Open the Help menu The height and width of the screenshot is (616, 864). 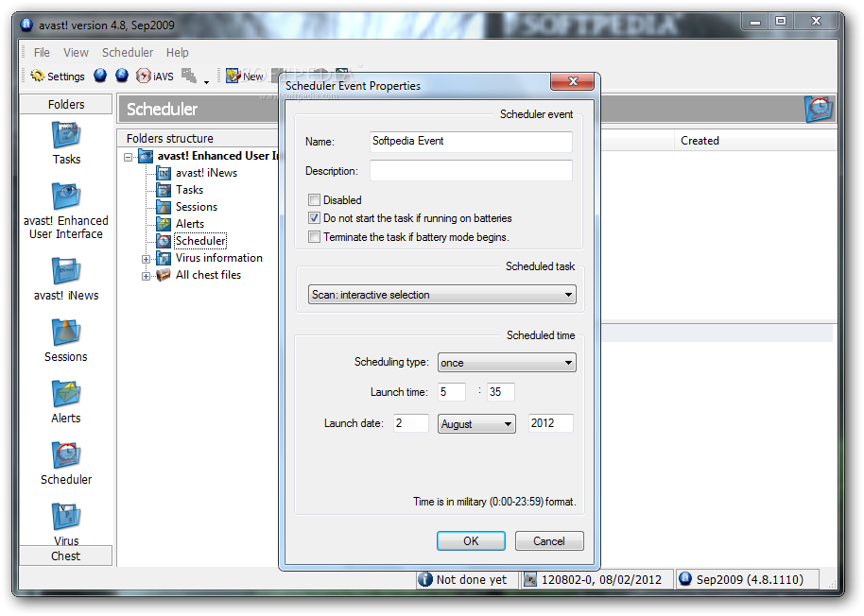click(178, 53)
